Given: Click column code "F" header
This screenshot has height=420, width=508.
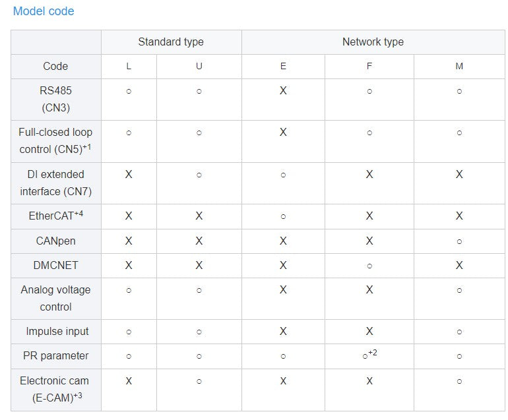Looking at the screenshot, I should click(369, 67).
